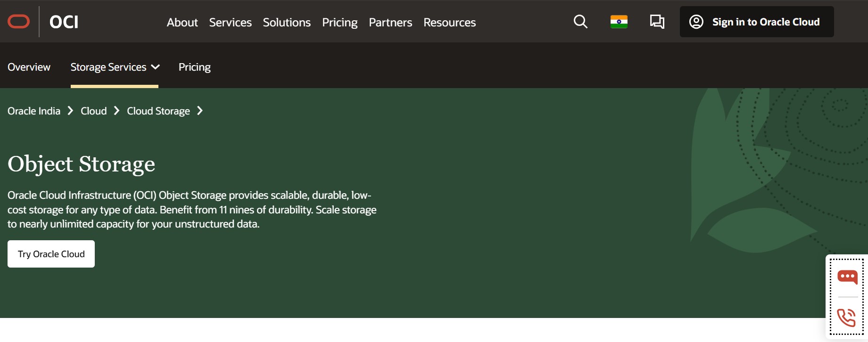Open the Solutions menu
The width and height of the screenshot is (868, 342).
pos(287,22)
